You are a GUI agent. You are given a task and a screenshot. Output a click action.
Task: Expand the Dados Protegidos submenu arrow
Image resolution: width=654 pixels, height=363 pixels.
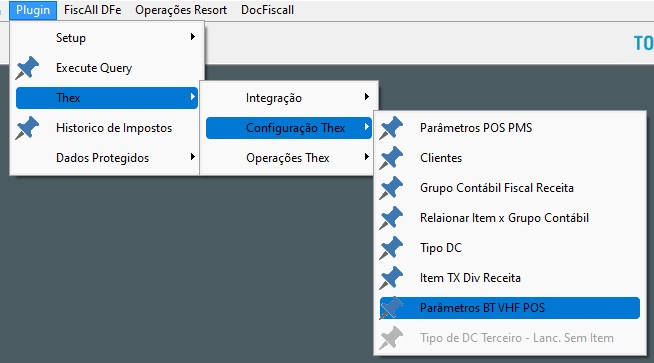coord(192,157)
